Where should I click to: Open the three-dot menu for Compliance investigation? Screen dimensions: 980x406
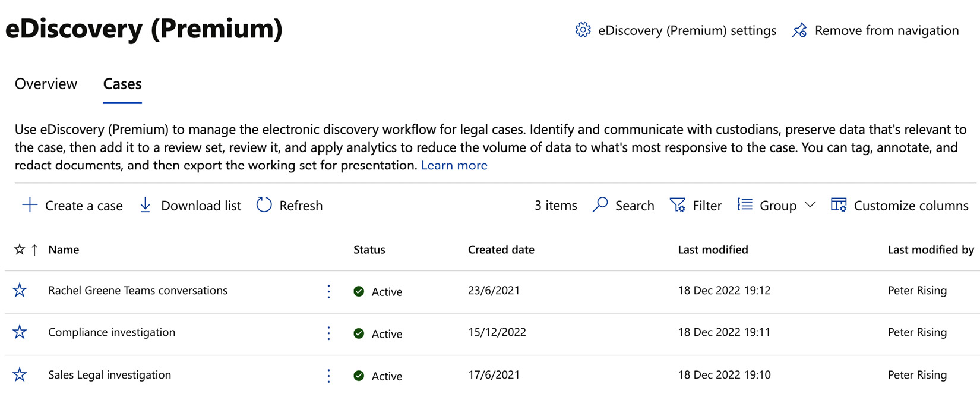click(328, 333)
